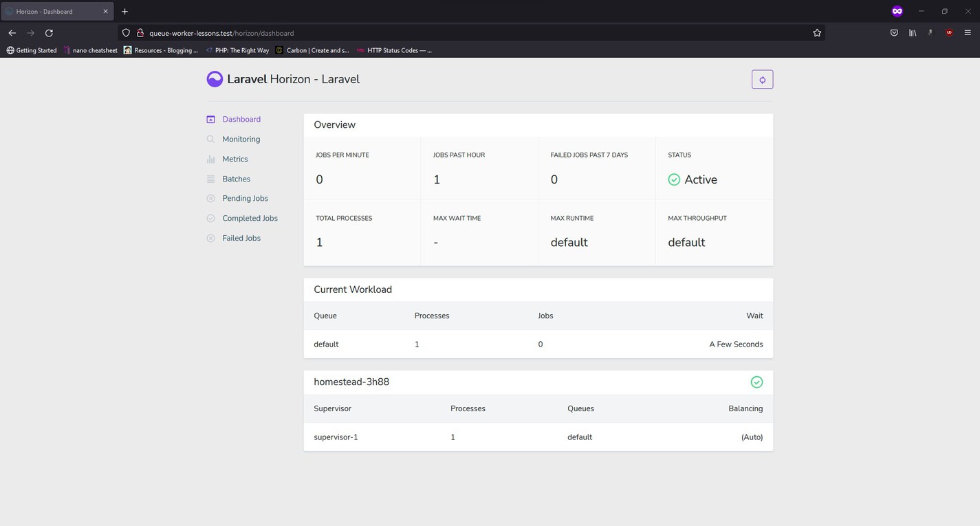Open the Firefox hamburger menu
The height and width of the screenshot is (526, 980).
click(x=968, y=32)
